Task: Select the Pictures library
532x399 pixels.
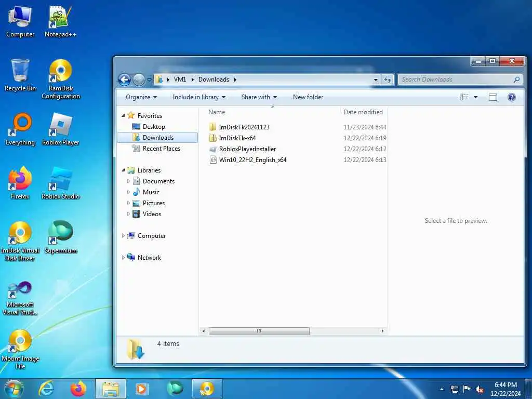Action: pyautogui.click(x=153, y=203)
